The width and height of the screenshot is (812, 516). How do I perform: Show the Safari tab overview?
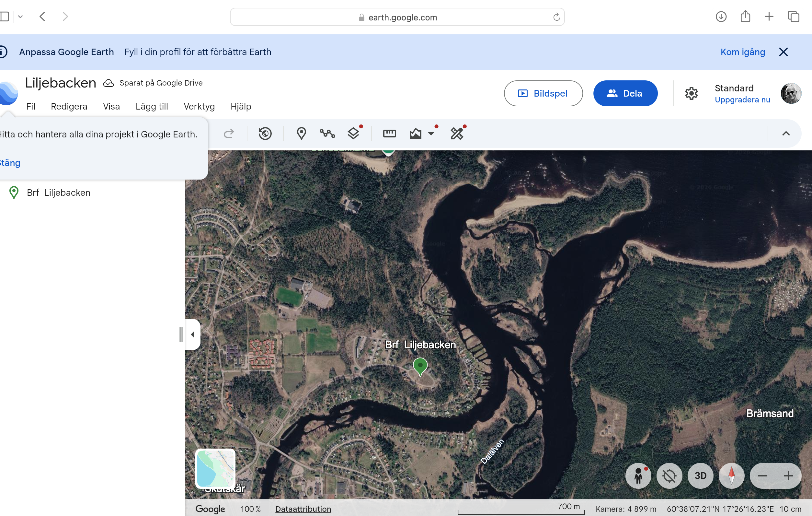[794, 17]
